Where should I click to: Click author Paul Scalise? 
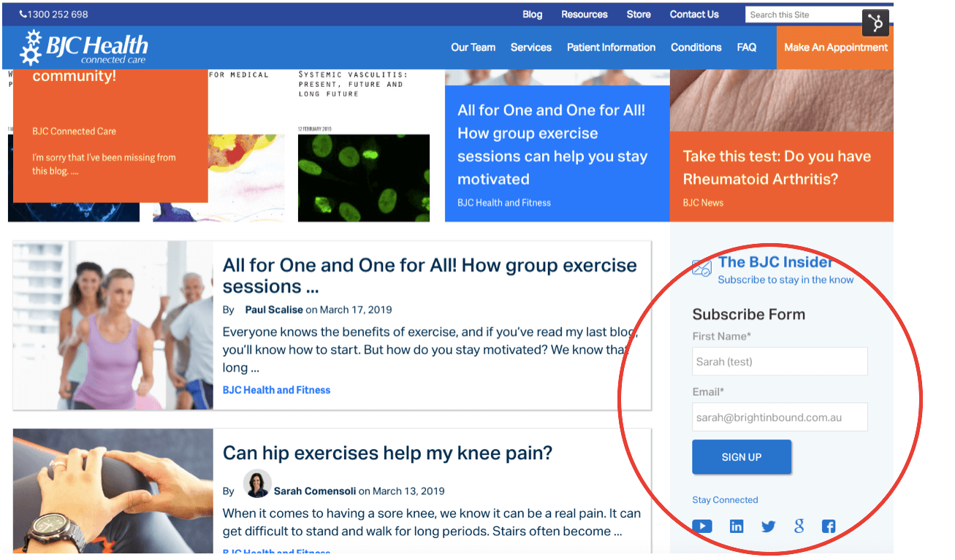tap(274, 310)
